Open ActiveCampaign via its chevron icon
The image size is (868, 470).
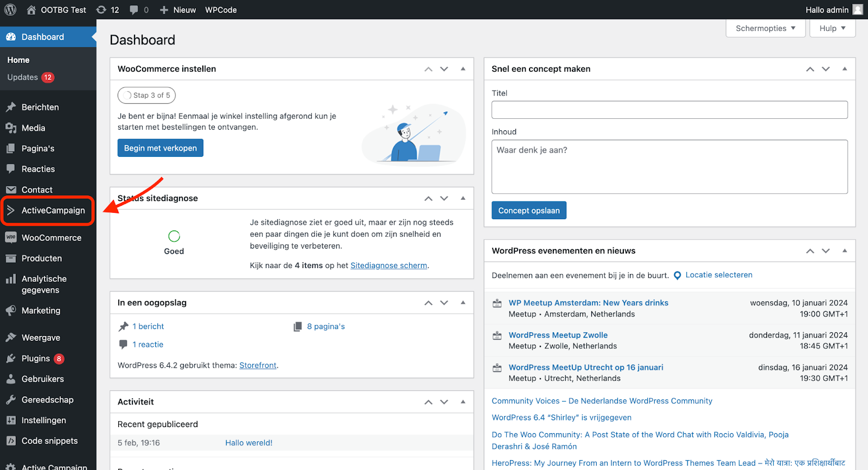click(11, 210)
